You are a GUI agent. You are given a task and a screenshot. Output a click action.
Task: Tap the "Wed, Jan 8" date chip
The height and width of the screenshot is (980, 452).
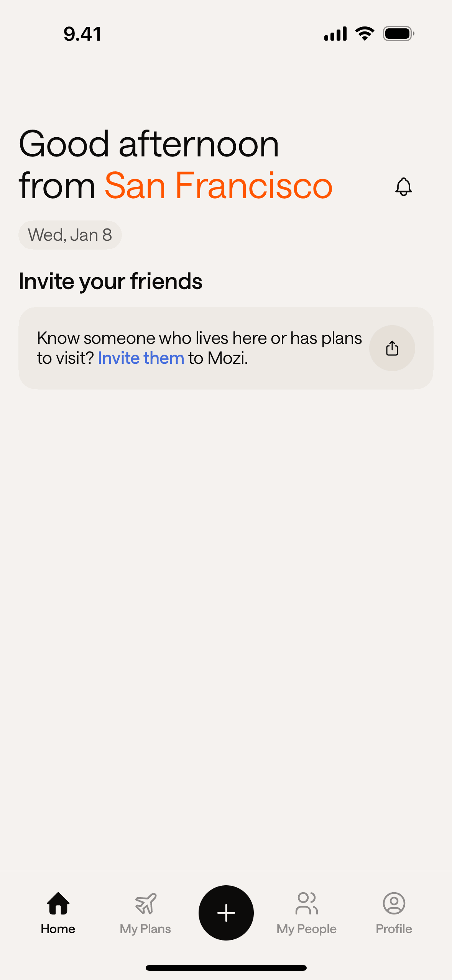[x=70, y=235]
